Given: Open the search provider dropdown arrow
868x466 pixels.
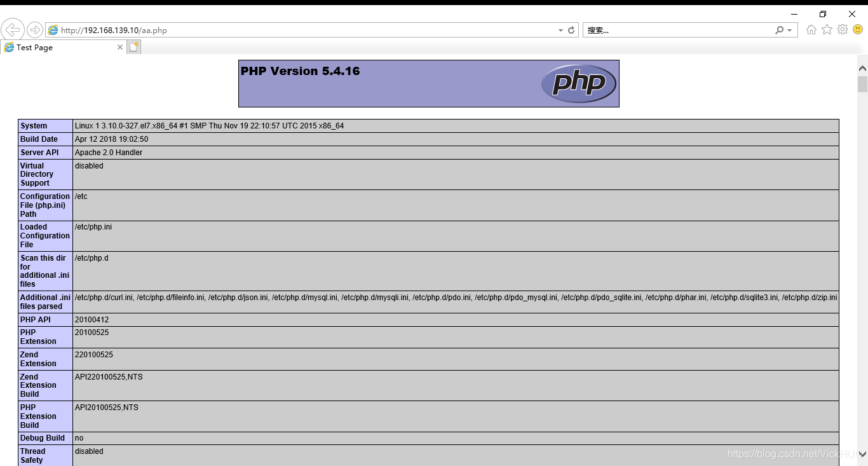Looking at the screenshot, I should pos(790,30).
